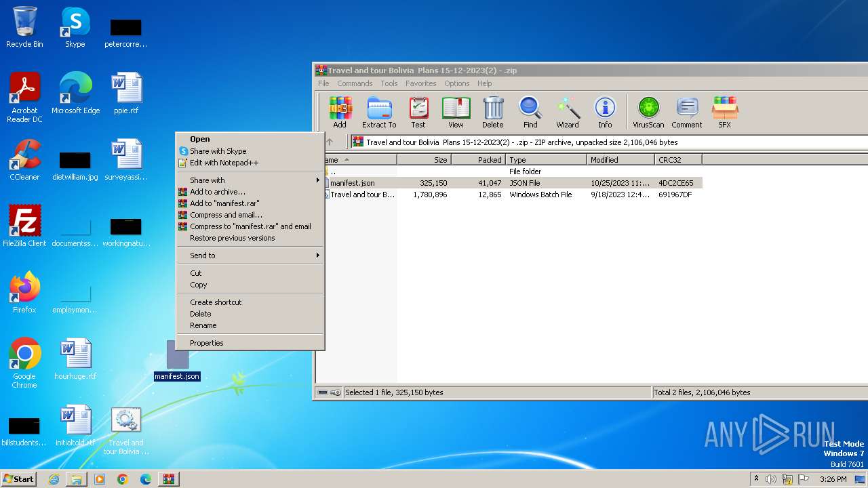The width and height of the screenshot is (868, 488).
Task: Select the Travel and tour Bolivia batch file on desktop
Action: (x=126, y=430)
